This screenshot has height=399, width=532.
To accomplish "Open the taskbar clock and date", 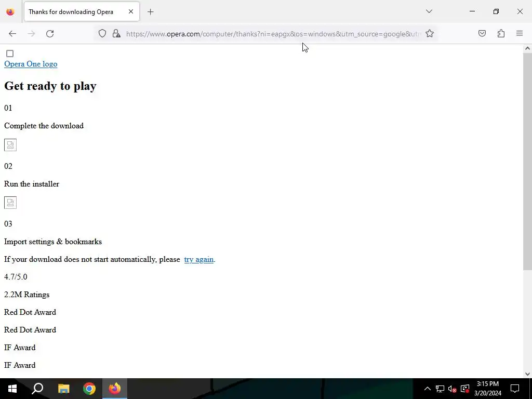I will [487, 389].
